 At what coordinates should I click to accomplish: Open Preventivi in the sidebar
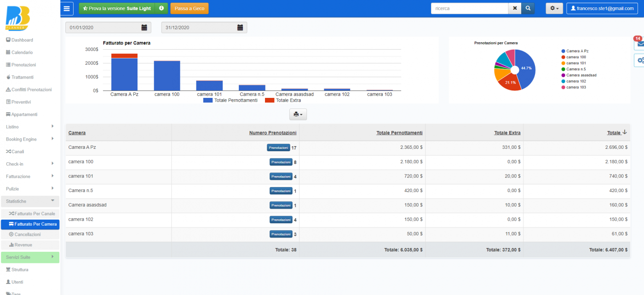[x=18, y=102]
